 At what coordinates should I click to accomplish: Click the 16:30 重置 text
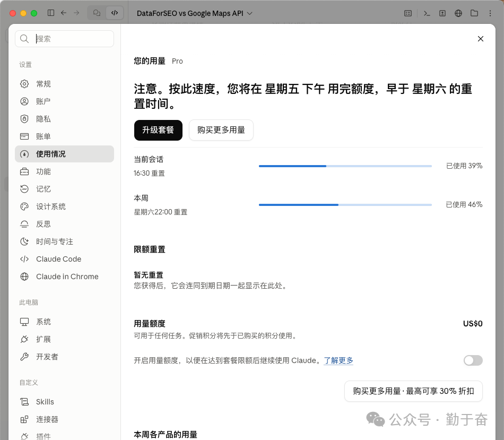point(149,174)
